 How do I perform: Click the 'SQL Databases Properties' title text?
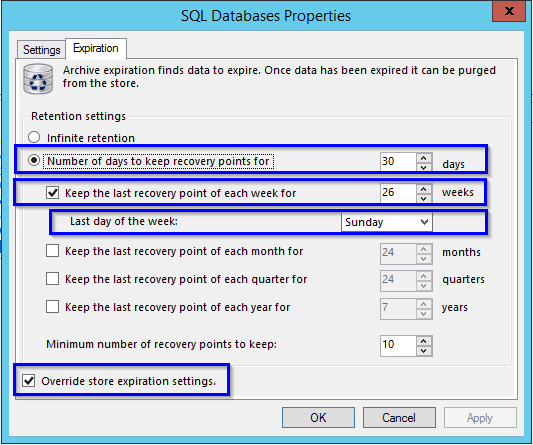point(266,16)
